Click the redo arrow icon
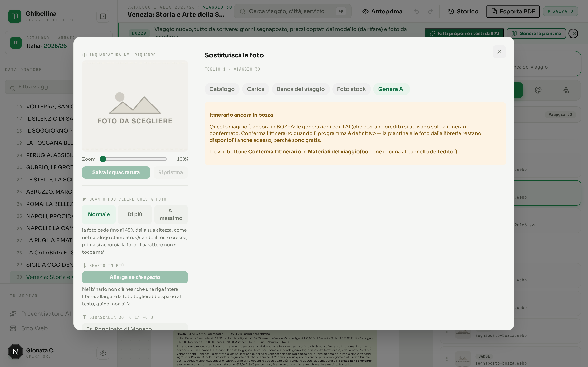 click(x=430, y=11)
